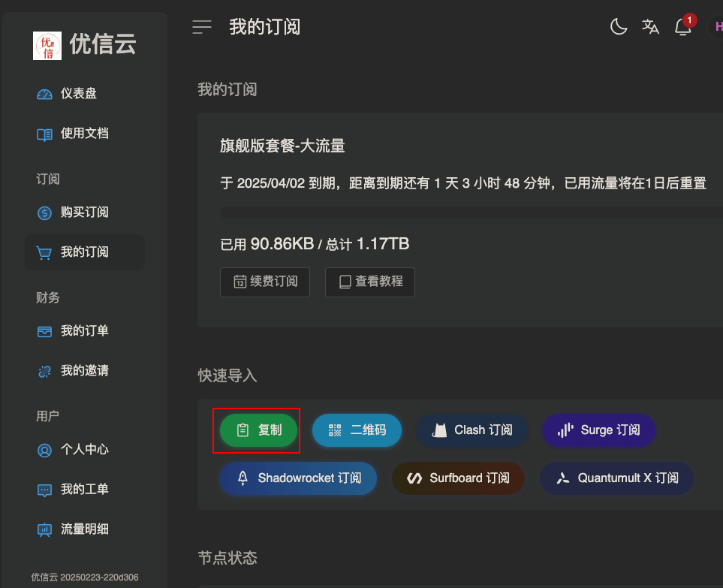Toggle dark mode with moon icon
Viewport: 723px width, 588px height.
[x=618, y=27]
